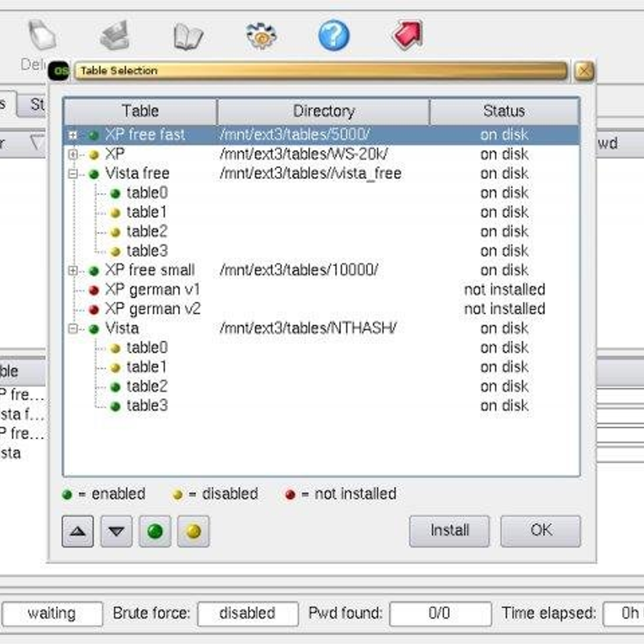Click the red Exit arrow icon
This screenshot has width=644, height=644.
tap(408, 35)
